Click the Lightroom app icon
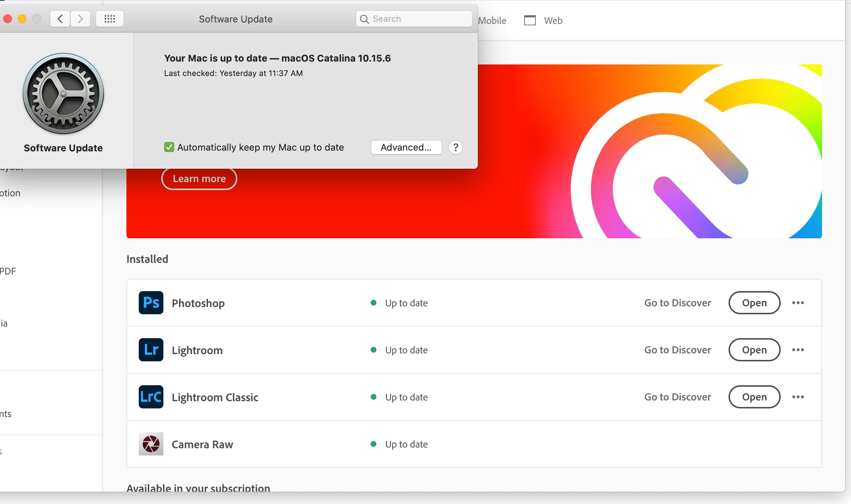Screen dimensions: 851x504 pyautogui.click(x=151, y=350)
